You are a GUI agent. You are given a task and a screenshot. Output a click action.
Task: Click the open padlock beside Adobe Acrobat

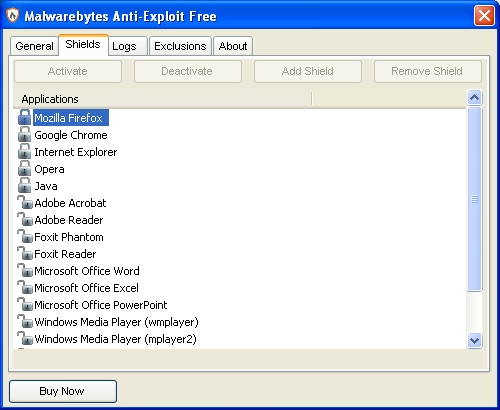tap(25, 202)
